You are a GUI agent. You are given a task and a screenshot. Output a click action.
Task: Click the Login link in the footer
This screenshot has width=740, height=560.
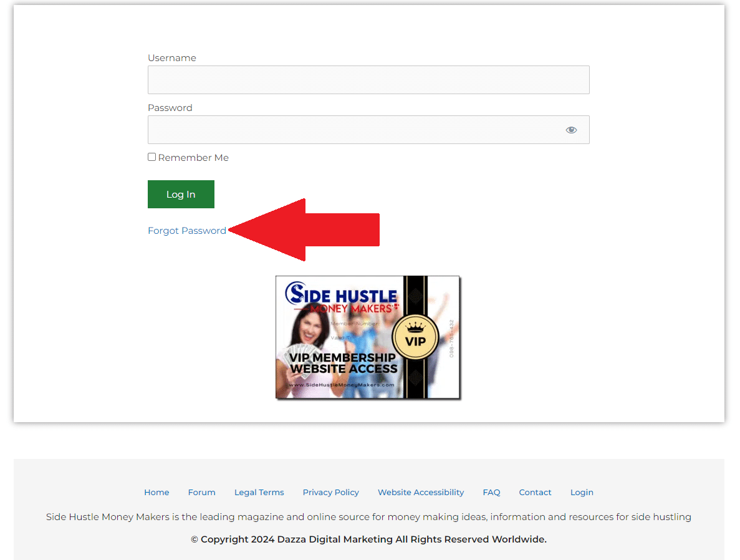pyautogui.click(x=582, y=492)
